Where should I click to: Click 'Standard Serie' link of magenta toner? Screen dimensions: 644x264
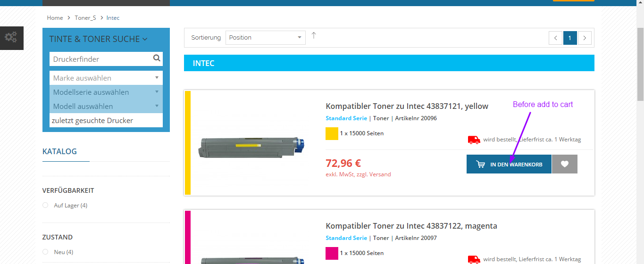pos(346,238)
